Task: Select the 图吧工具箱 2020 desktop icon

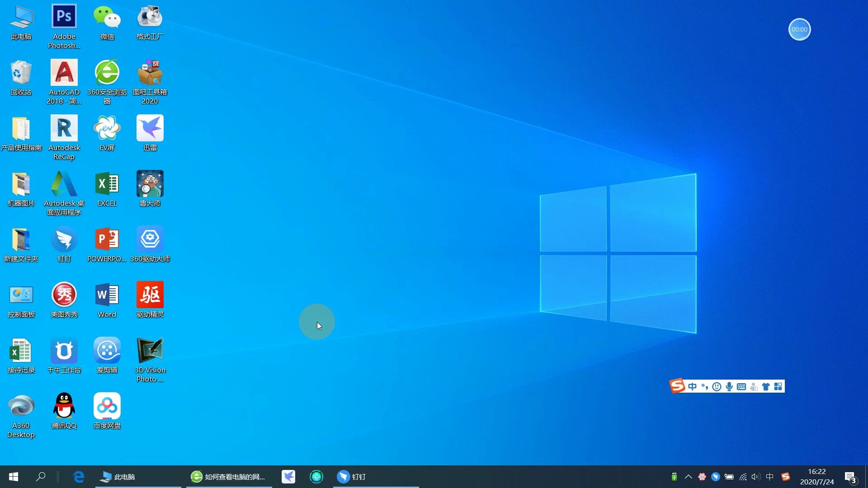Action: (150, 82)
